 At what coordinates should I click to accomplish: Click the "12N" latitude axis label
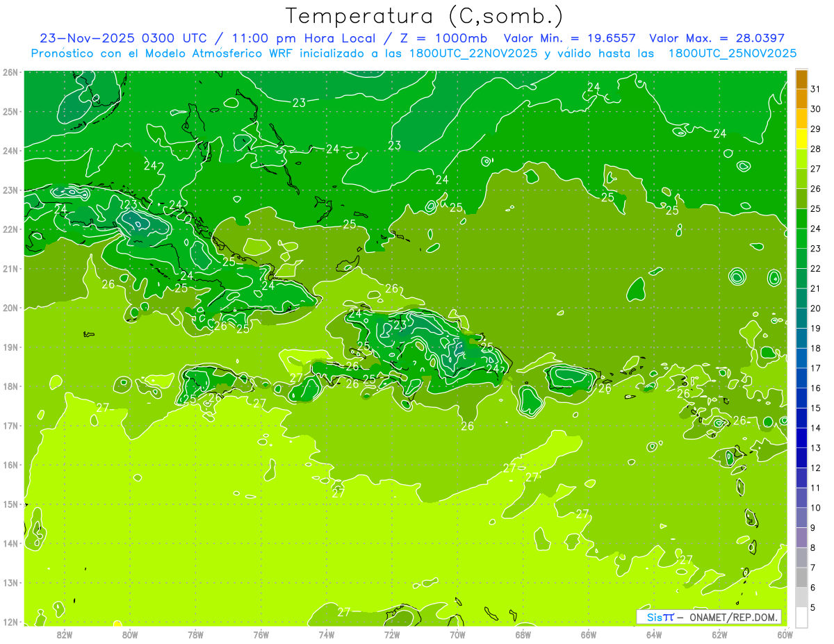point(10,622)
